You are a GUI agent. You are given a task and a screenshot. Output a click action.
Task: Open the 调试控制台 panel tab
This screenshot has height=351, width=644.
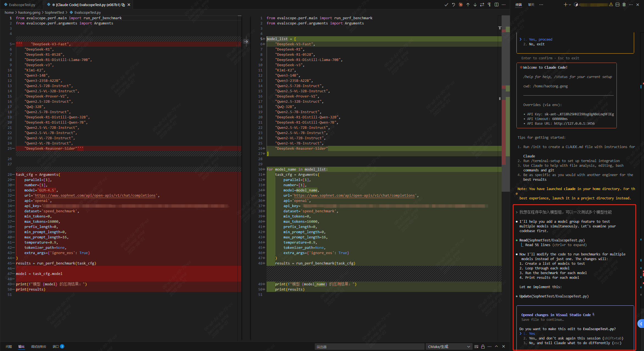coord(38,347)
